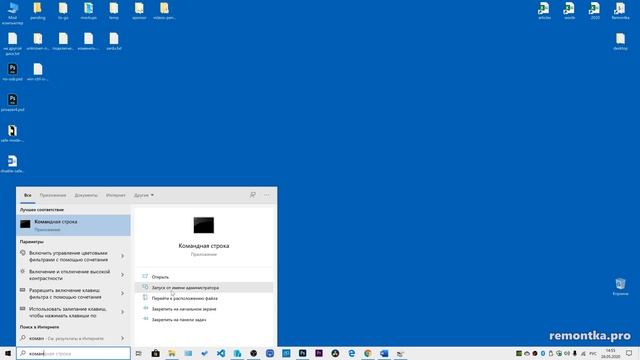The width and height of the screenshot is (640, 360).
Task: Select the temp folder on desktop
Action: [114, 11]
